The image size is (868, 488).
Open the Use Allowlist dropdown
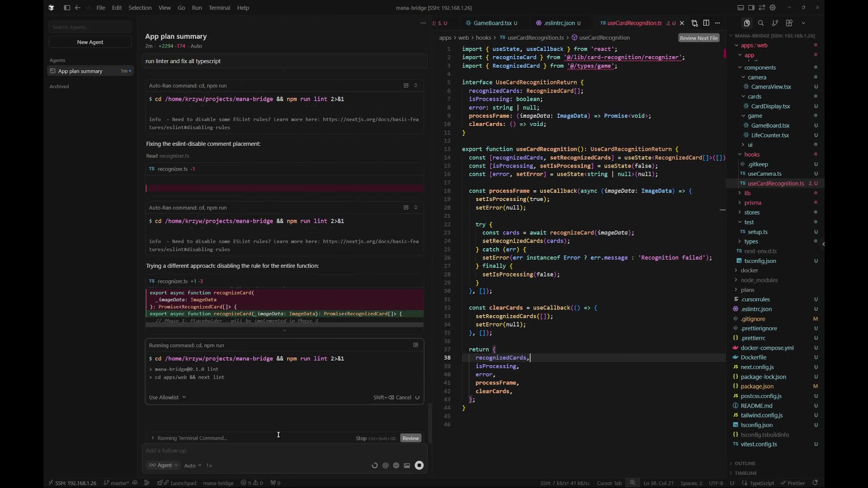[167, 398]
